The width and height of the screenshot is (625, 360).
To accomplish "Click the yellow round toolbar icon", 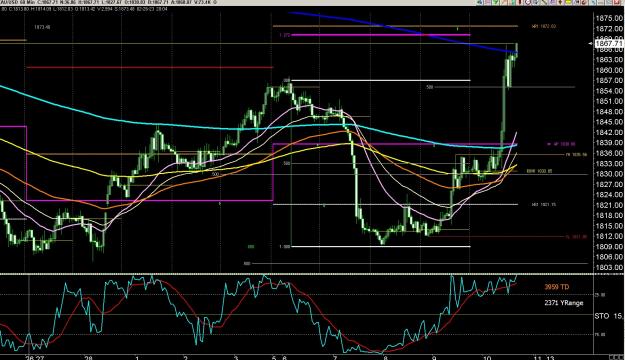I will point(568,2).
